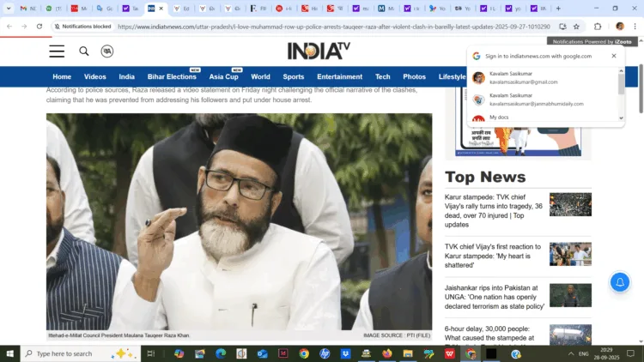Bookmark this page with the star icon
The height and width of the screenshot is (362, 644).
pyautogui.click(x=576, y=27)
